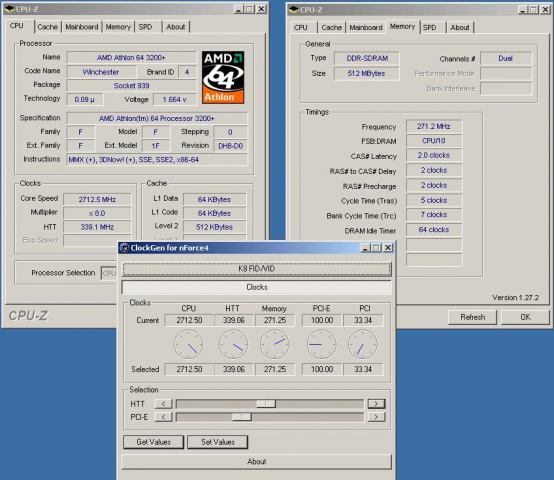Click the Level 2 cache value 512 KBytes
Viewport: 554px width, 480px height.
(x=214, y=227)
